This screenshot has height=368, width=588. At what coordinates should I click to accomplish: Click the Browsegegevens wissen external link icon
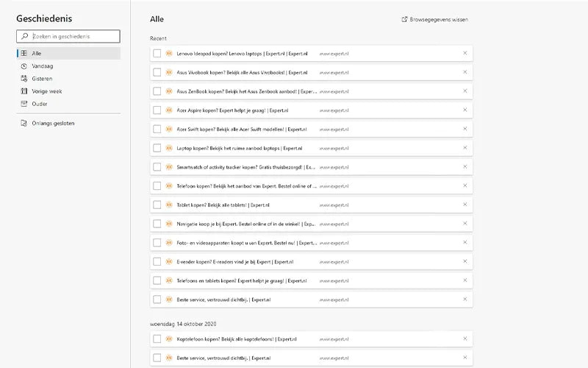point(404,20)
